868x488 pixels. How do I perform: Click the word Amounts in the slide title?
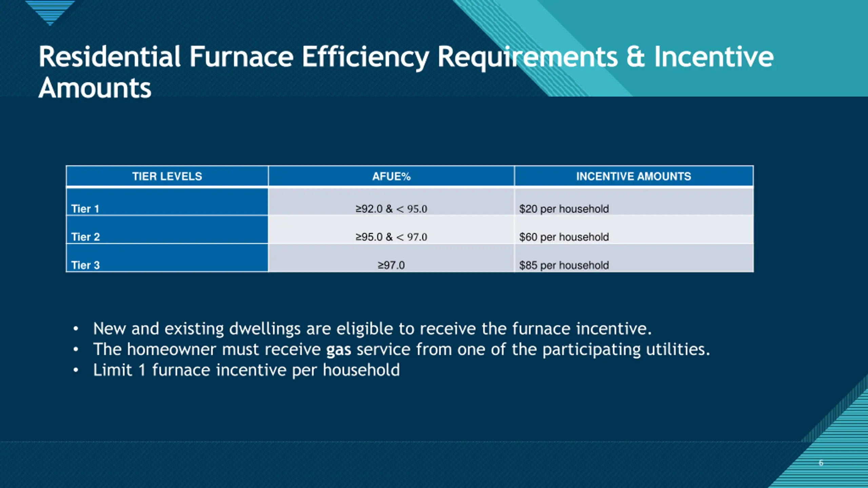95,88
